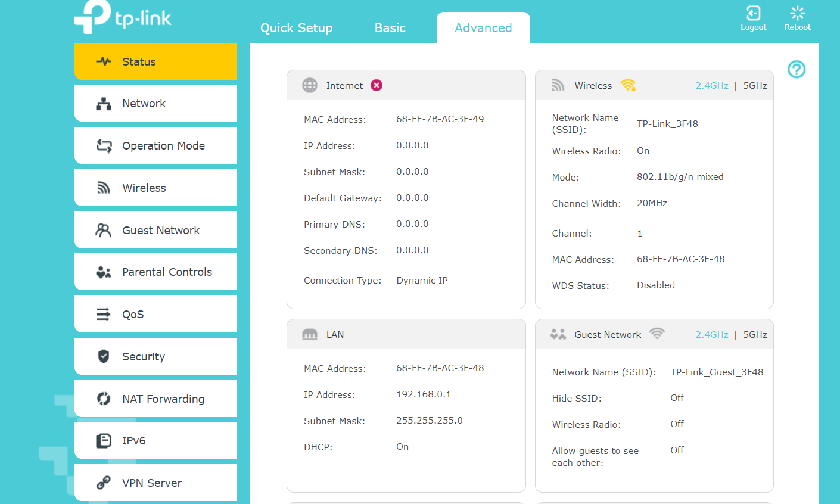Screen dimensions: 840x504
Task: Open the Wireless sidebar menu item
Action: coord(155,188)
